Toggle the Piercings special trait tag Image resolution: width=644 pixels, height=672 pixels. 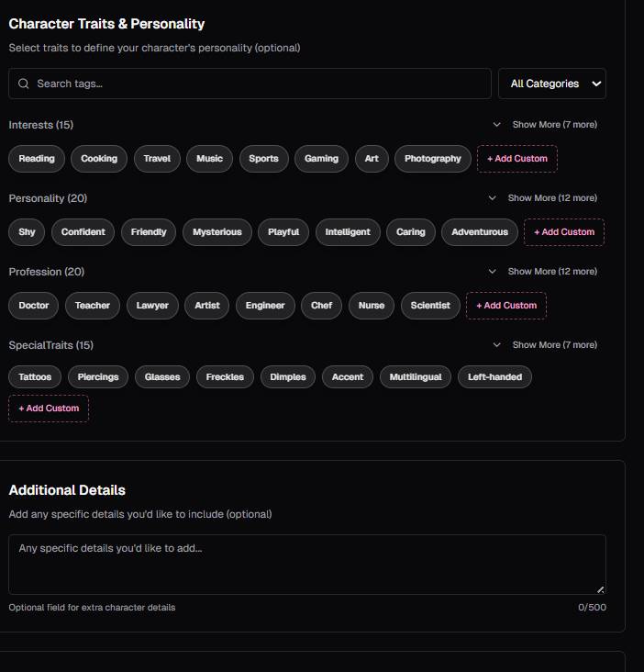click(98, 377)
